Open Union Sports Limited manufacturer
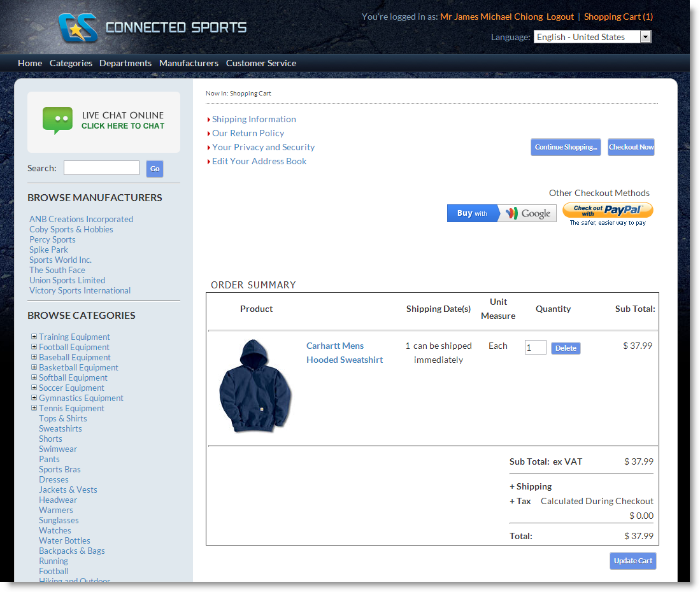The image size is (700, 592). (68, 280)
